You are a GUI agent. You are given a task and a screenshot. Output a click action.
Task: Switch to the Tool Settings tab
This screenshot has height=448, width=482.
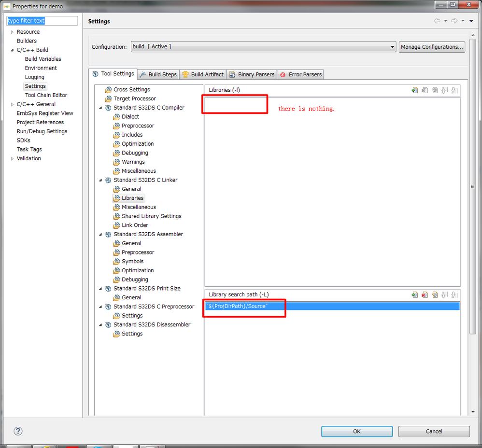pos(113,74)
